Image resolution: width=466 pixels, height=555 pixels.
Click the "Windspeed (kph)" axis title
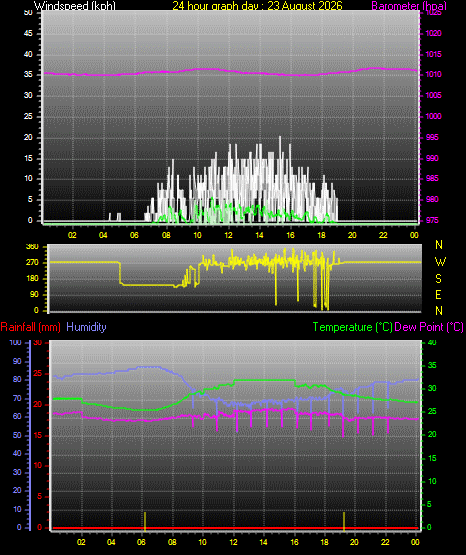coord(75,6)
